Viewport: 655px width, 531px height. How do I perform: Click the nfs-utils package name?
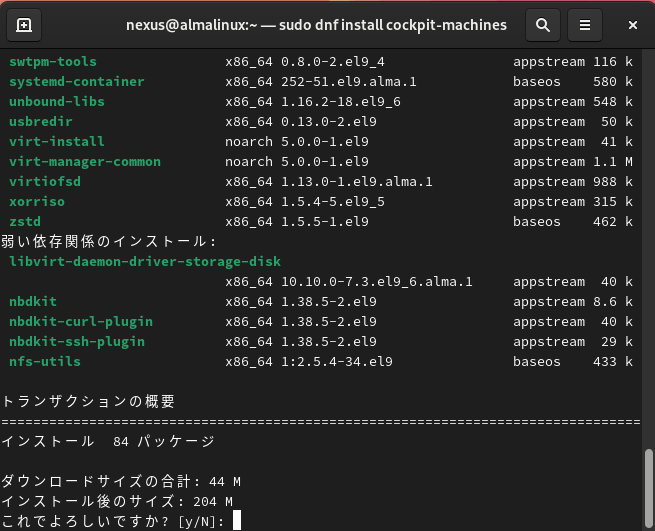click(45, 362)
